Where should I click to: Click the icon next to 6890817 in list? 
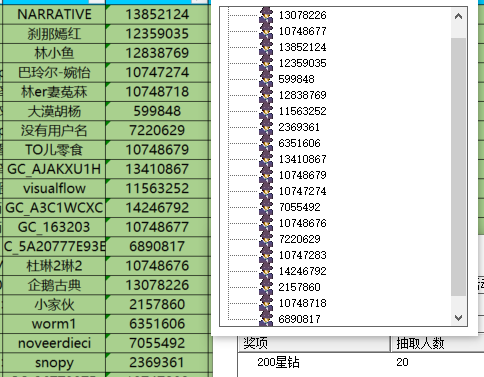point(266,318)
